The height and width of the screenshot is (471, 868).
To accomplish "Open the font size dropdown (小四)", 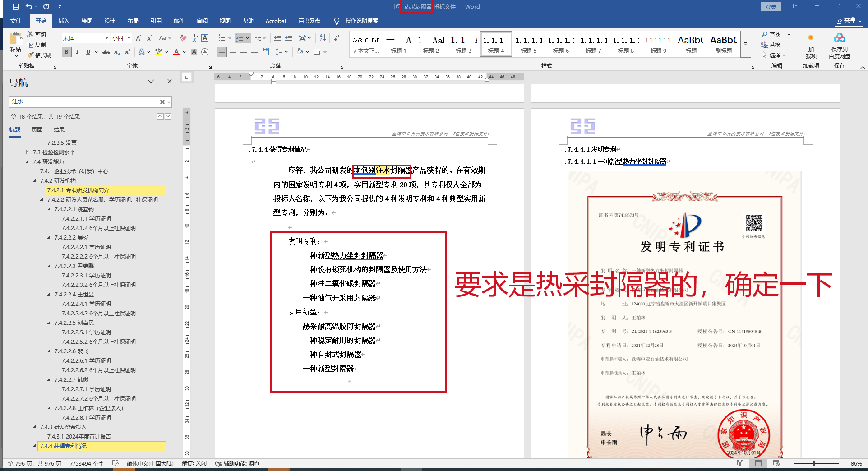I will pos(129,38).
